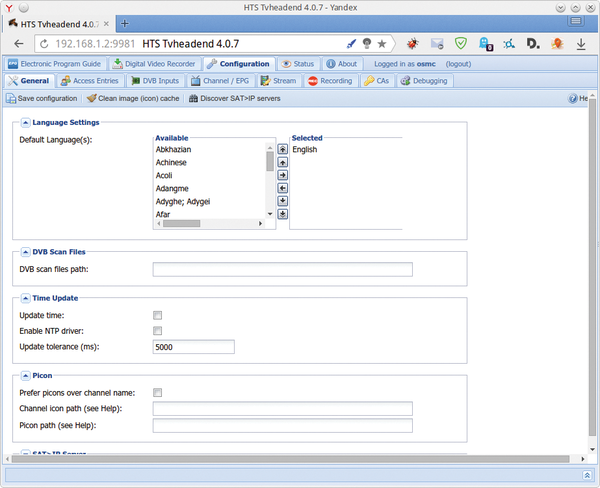Move selected language up one position

[x=282, y=162]
